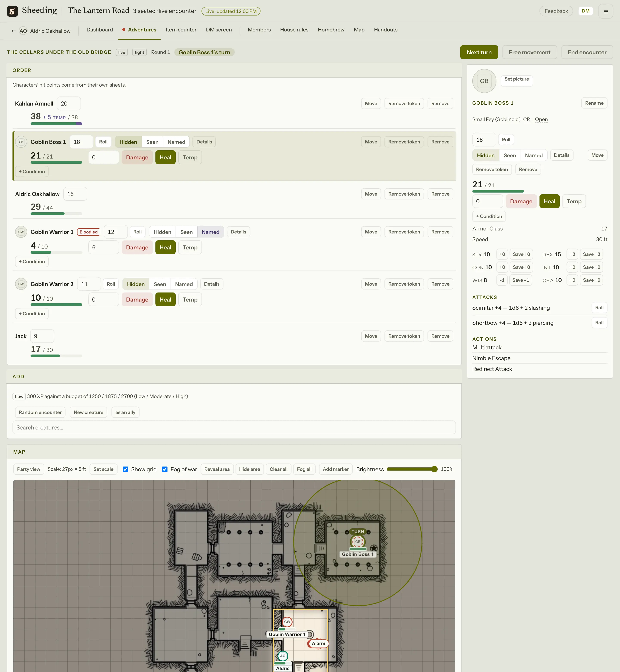Open Details for Goblin Warrior 1

239,232
